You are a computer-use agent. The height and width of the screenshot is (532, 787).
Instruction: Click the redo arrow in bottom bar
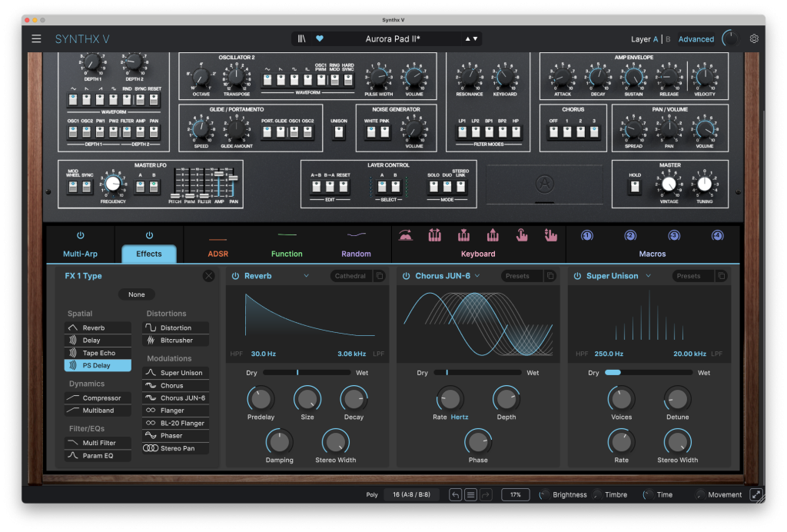(486, 495)
